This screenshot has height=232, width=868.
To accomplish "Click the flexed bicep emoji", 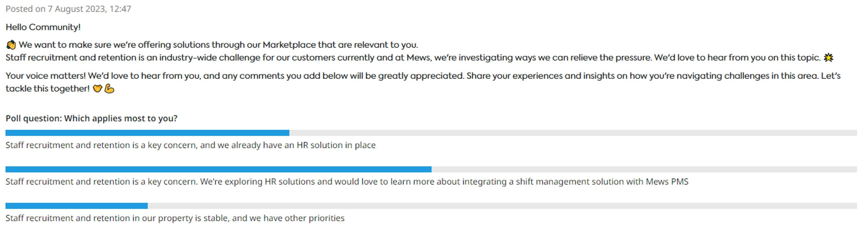I will [109, 89].
